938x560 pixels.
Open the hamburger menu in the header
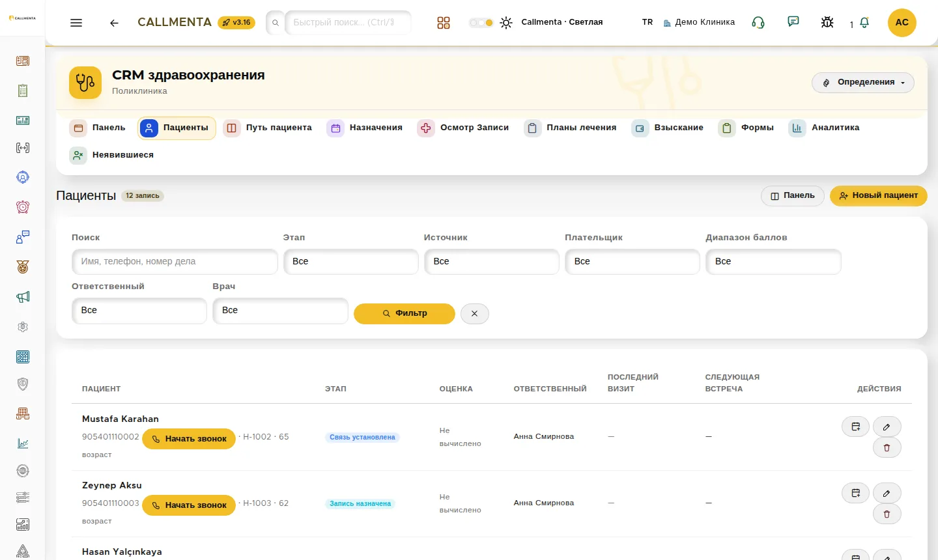click(x=76, y=23)
